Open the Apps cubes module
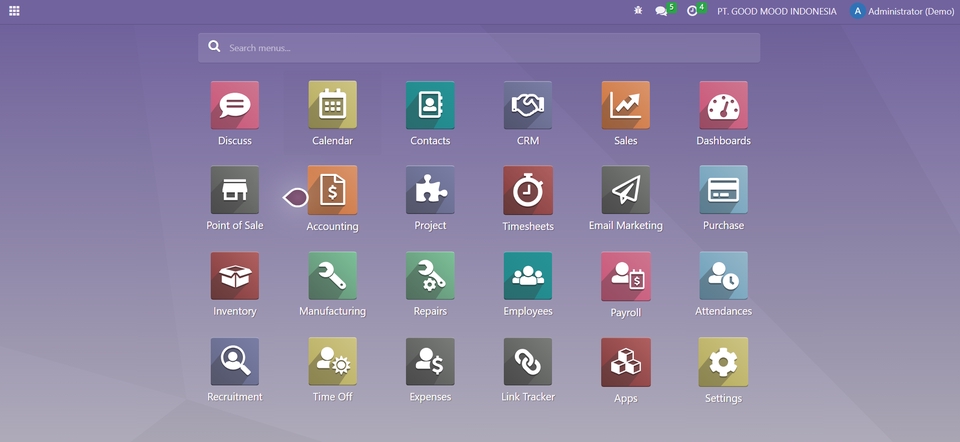 [x=626, y=362]
